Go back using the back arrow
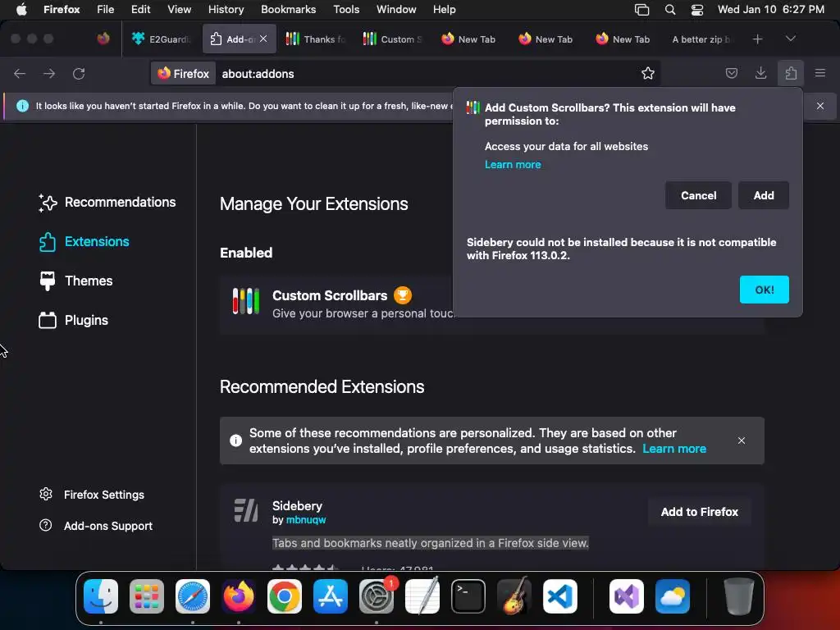This screenshot has height=630, width=840. click(20, 73)
